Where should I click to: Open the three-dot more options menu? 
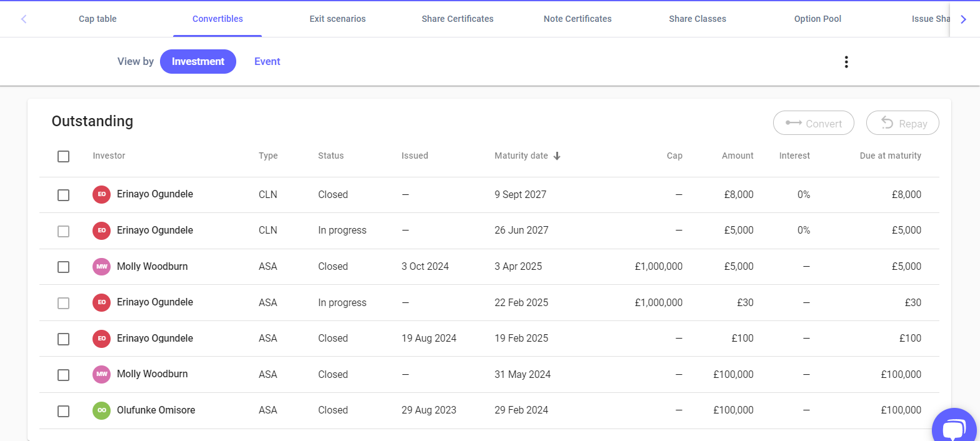click(846, 62)
